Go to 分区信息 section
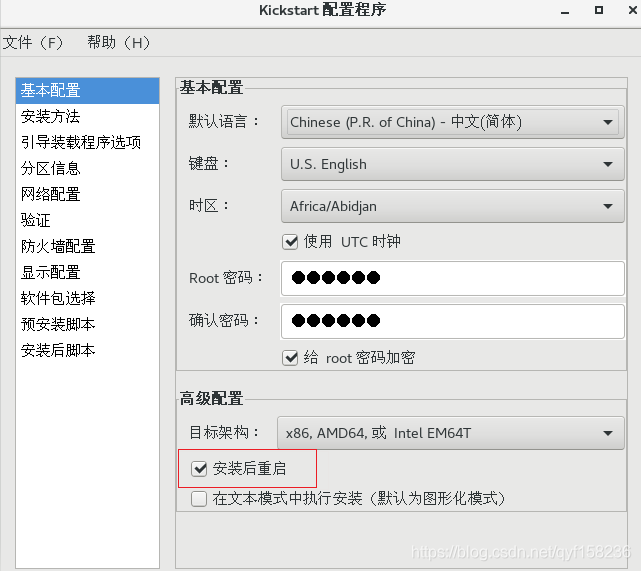The image size is (641, 571). click(87, 168)
